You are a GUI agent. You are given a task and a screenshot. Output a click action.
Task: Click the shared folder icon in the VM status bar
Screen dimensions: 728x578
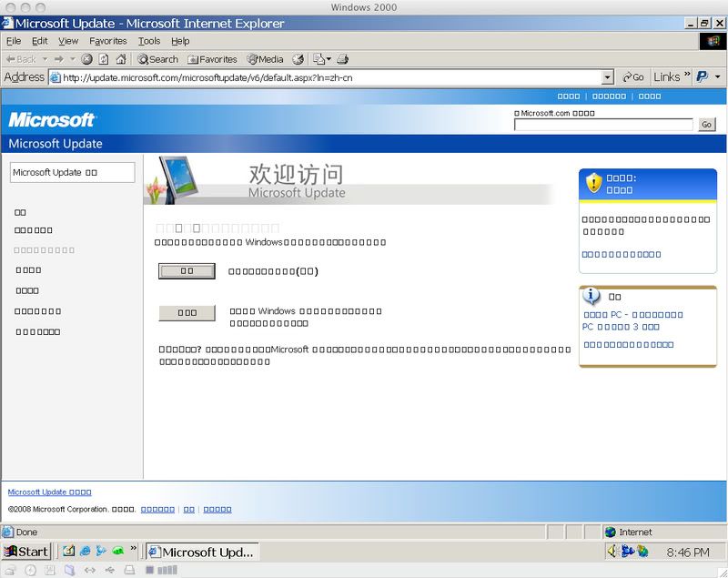(x=70, y=570)
